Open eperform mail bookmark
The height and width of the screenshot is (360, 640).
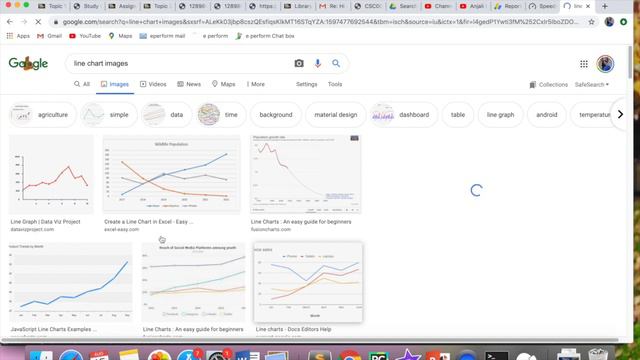pos(162,36)
